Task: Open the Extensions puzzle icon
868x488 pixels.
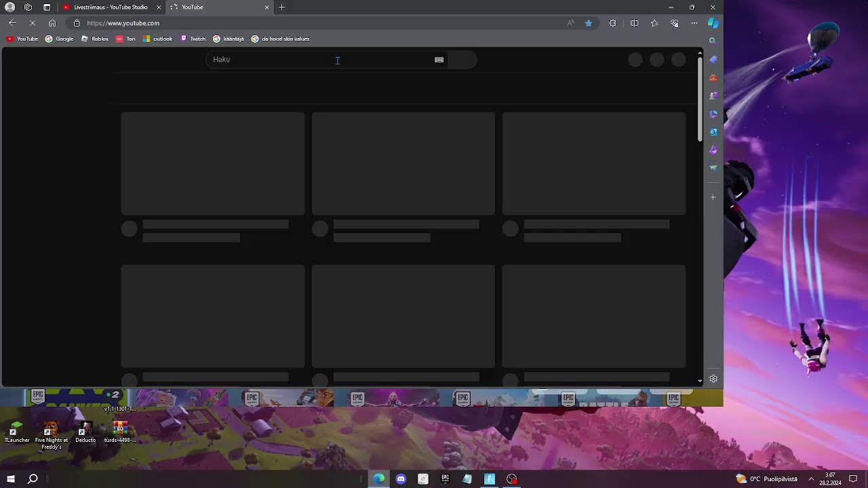Action: [x=613, y=23]
